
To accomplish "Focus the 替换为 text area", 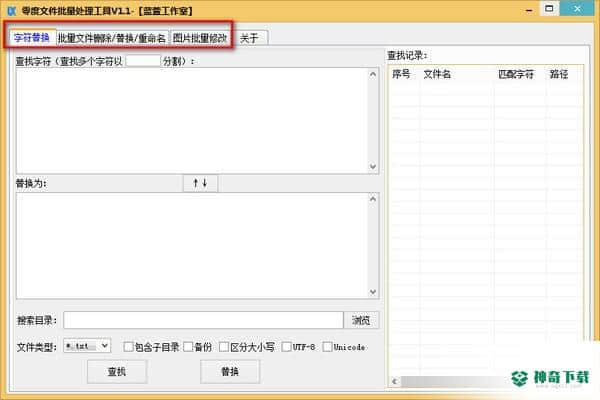I will tap(192, 245).
